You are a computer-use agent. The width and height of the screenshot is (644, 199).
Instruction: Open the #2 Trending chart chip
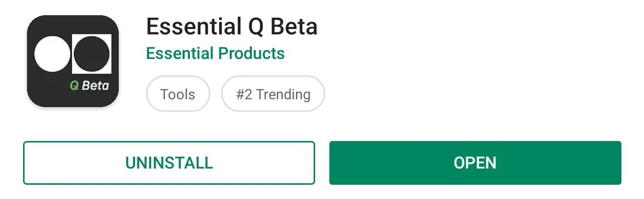pyautogui.click(x=273, y=94)
